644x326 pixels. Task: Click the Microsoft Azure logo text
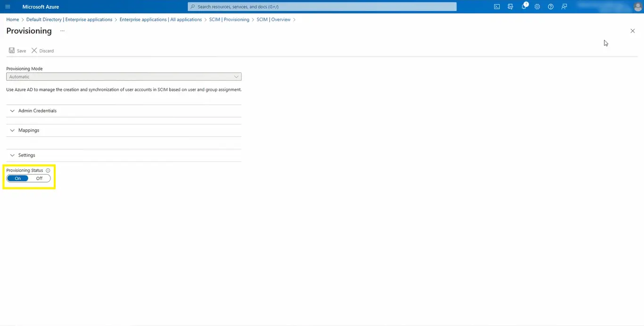coord(41,7)
